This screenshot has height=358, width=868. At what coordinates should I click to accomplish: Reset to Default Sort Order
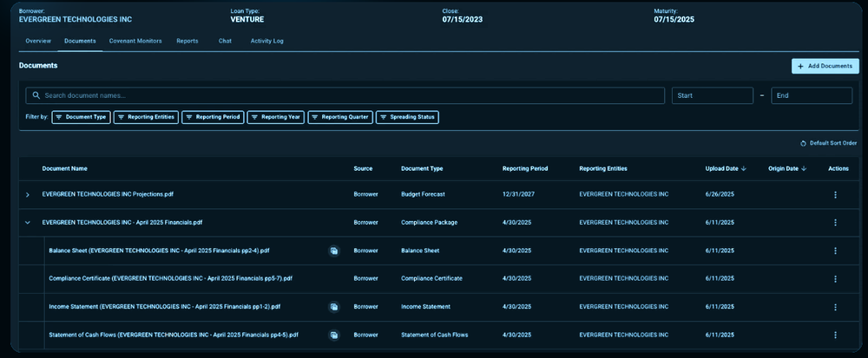(x=829, y=143)
